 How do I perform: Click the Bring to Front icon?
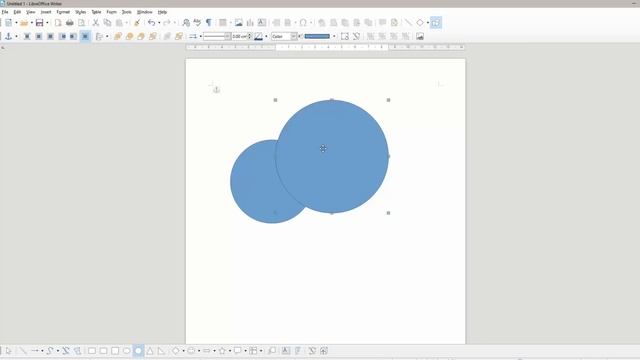click(118, 37)
